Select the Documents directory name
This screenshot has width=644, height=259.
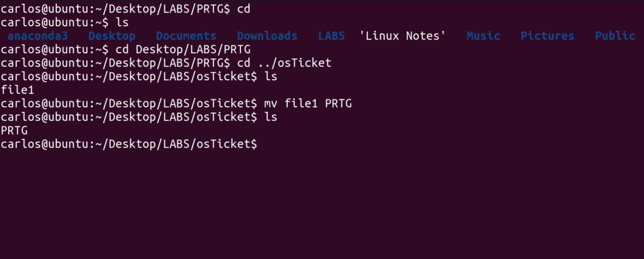(186, 36)
